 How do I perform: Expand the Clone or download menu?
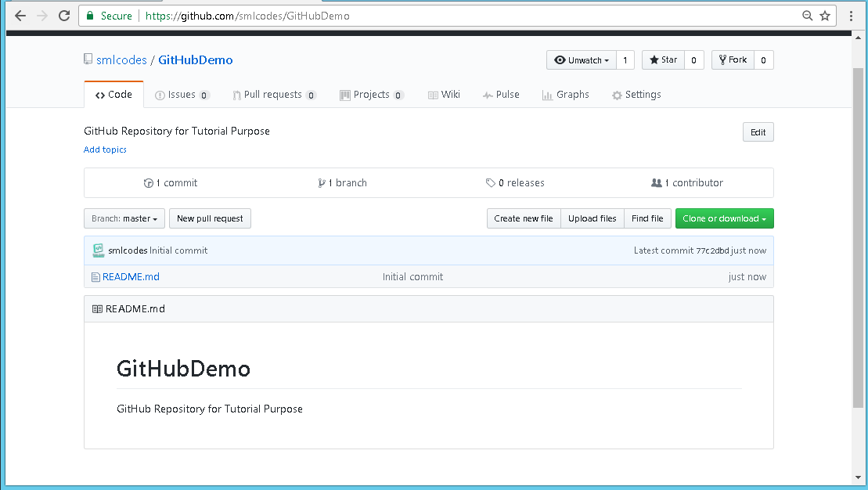[x=724, y=219]
